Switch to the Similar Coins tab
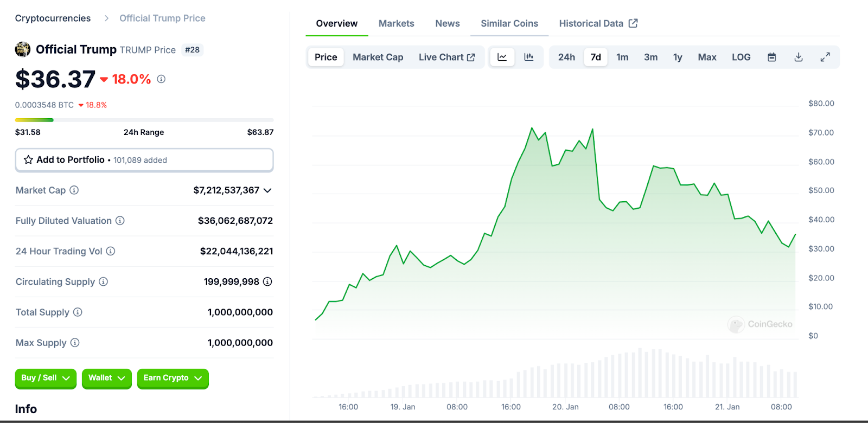 [509, 23]
